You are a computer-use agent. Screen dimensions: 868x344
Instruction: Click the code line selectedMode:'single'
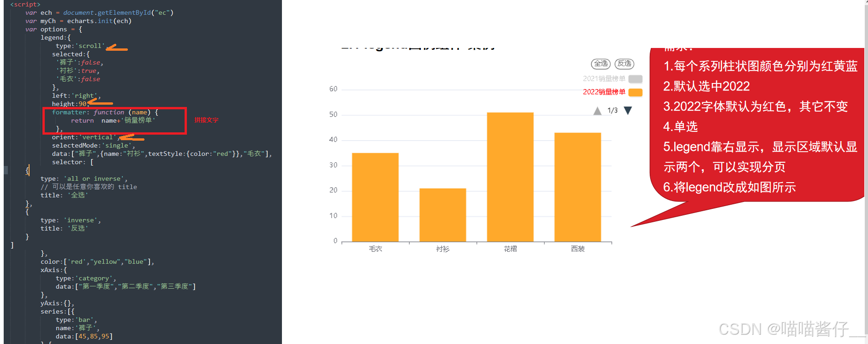(x=93, y=146)
